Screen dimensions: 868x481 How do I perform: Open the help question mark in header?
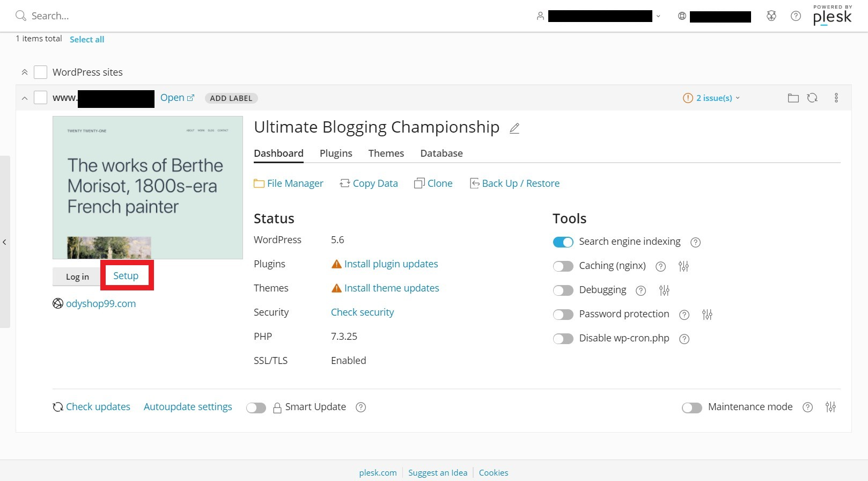[796, 16]
